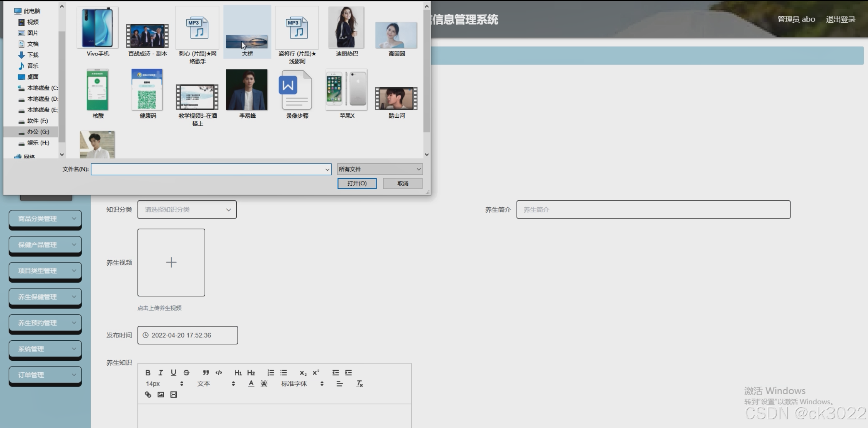Expand the 养生保健管理 sidebar menu
The height and width of the screenshot is (428, 868).
click(x=45, y=297)
